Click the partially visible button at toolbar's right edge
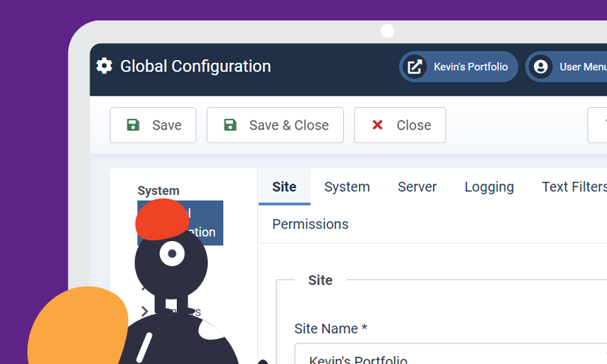The image size is (607, 364). coord(598,125)
